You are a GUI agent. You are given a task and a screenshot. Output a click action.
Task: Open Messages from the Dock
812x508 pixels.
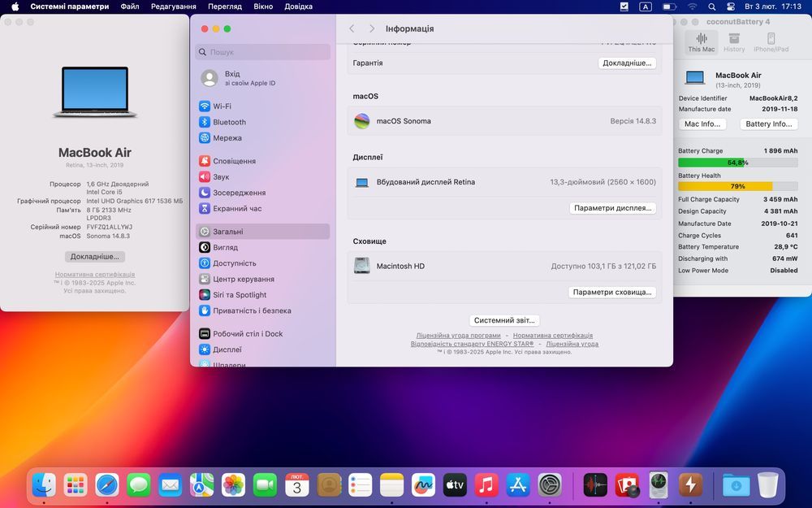pyautogui.click(x=139, y=486)
